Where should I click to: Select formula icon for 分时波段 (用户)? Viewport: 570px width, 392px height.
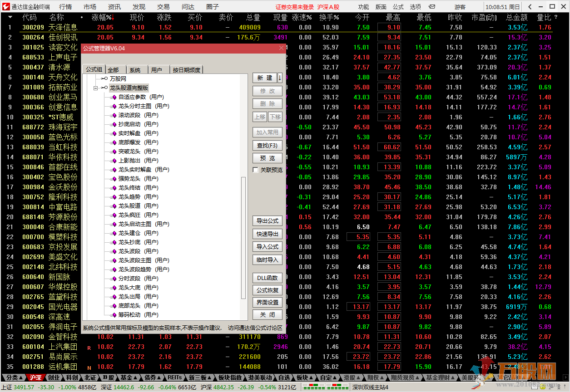point(114,278)
